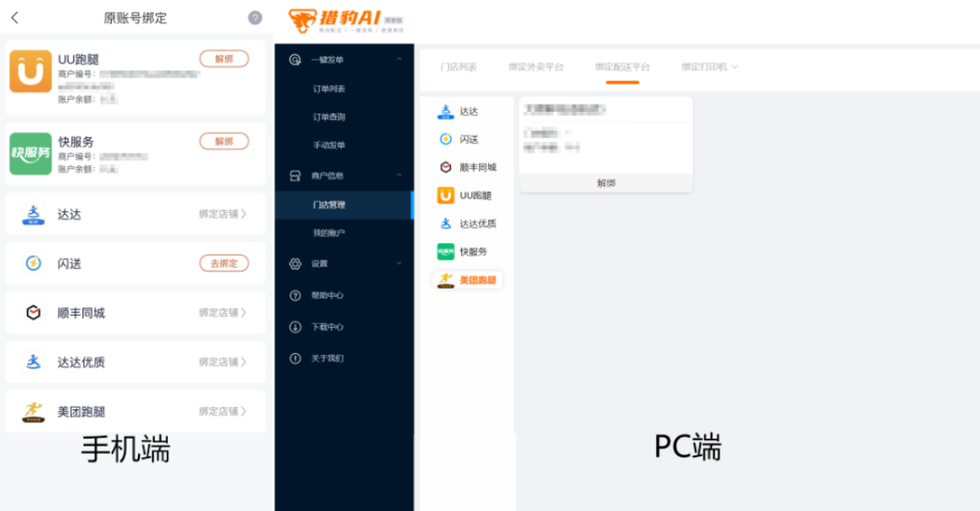This screenshot has width=980, height=511.
Task: Click the 商户信息 sidebar icon
Action: coord(295,176)
